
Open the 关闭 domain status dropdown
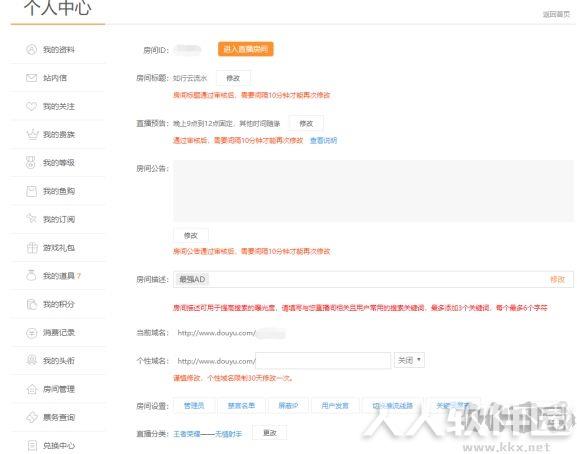click(409, 360)
